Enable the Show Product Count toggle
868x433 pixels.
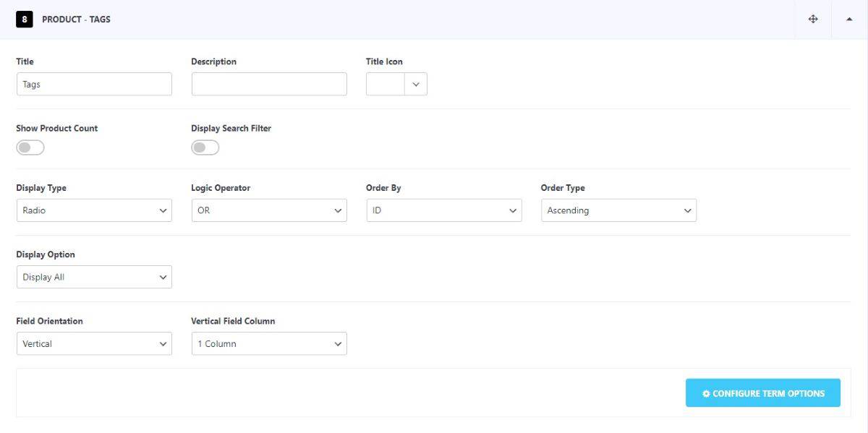(x=30, y=147)
